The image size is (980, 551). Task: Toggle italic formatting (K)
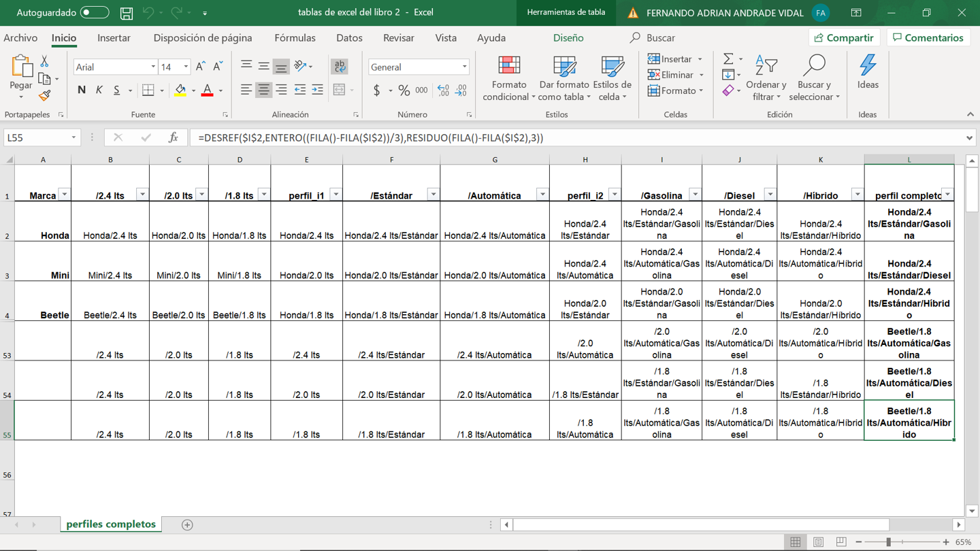99,90
